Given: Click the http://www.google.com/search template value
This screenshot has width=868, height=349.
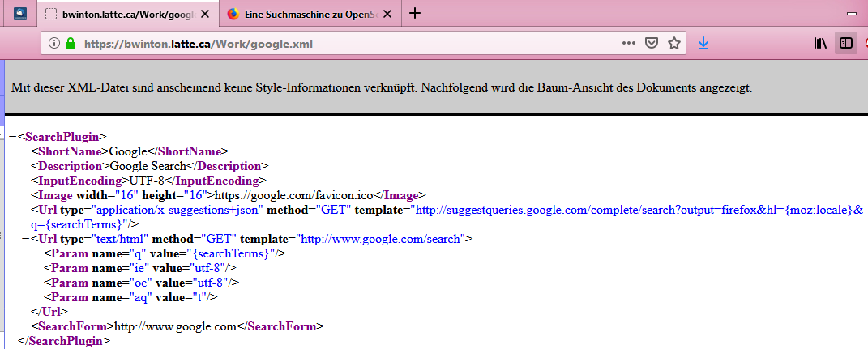Looking at the screenshot, I should (381, 239).
